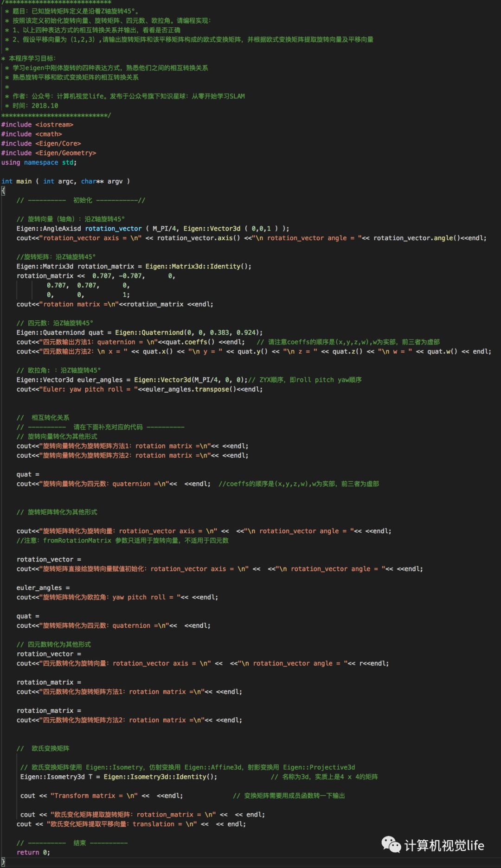Viewport: 501px width, 868px height.
Task: Click the Eigen::Quaterniond quat declaration line
Action: (x=139, y=332)
